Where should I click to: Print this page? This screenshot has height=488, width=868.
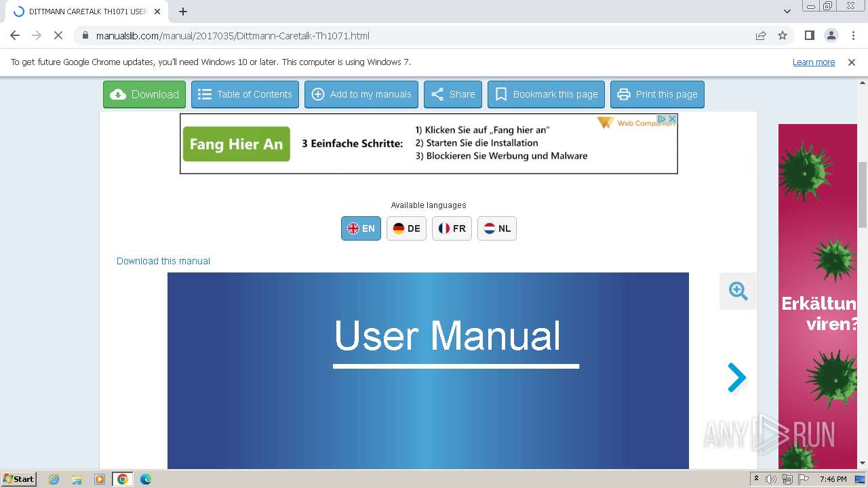pyautogui.click(x=657, y=94)
